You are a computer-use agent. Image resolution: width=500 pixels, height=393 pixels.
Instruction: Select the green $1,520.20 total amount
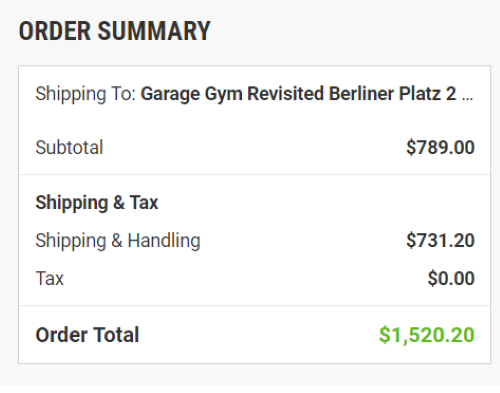427,335
